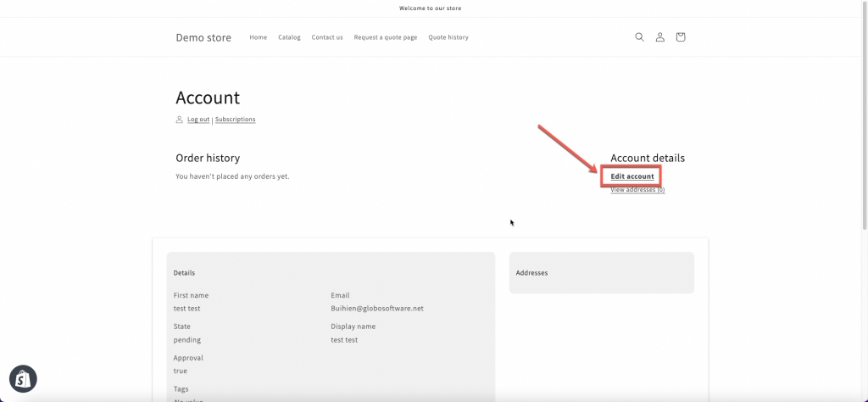The width and height of the screenshot is (868, 402).
Task: Go to the Home menu item
Action: (x=259, y=37)
